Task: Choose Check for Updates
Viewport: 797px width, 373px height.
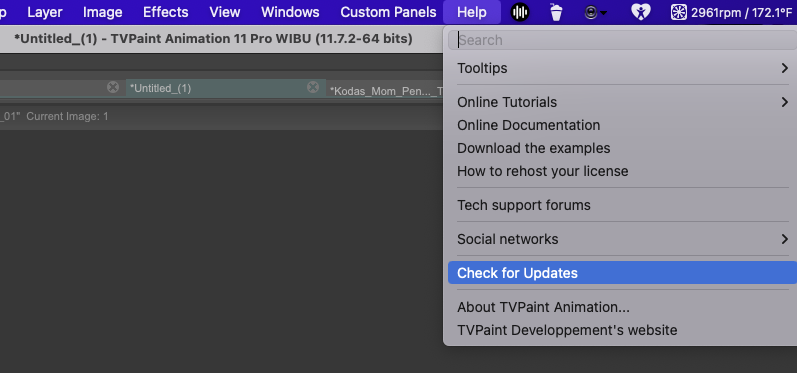Action: pos(622,273)
